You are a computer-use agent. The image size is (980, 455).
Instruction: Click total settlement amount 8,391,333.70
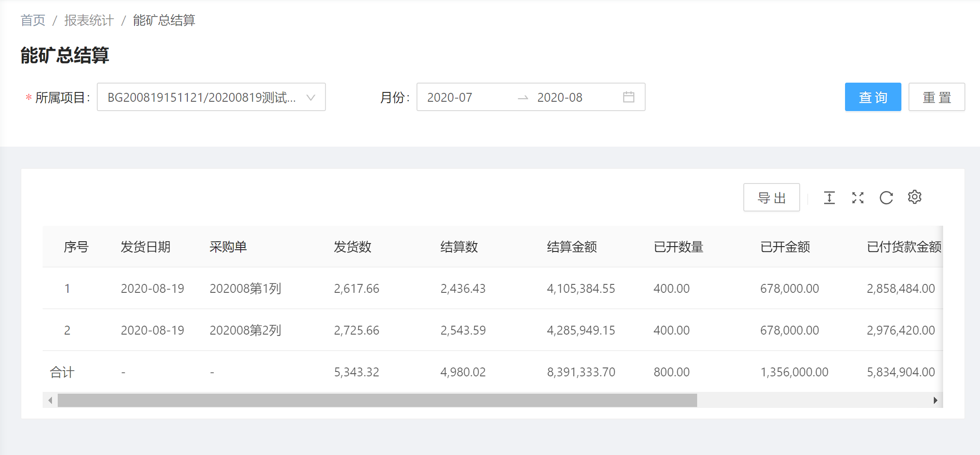point(581,372)
